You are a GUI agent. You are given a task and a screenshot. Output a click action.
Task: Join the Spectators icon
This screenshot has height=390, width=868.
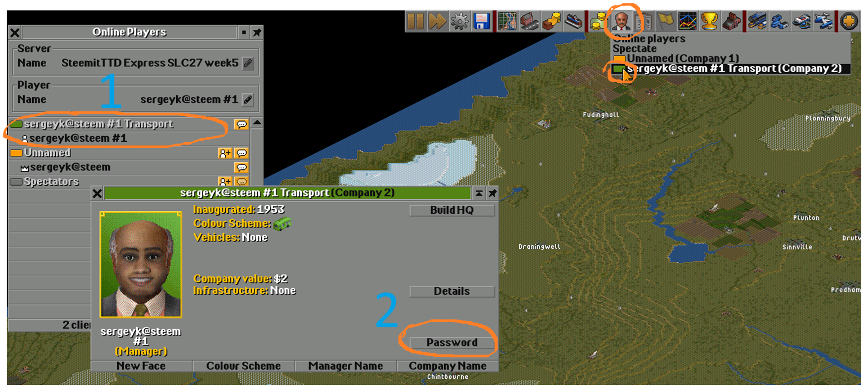pyautogui.click(x=225, y=182)
